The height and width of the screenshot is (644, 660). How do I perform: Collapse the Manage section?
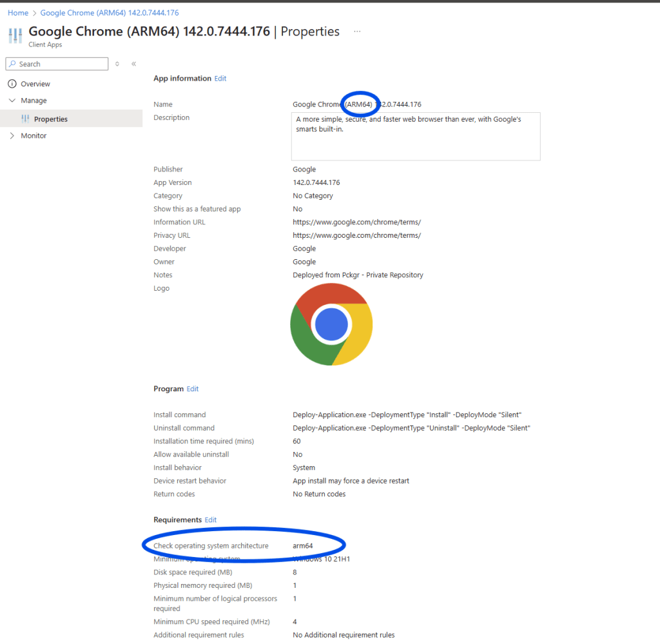[x=12, y=101]
